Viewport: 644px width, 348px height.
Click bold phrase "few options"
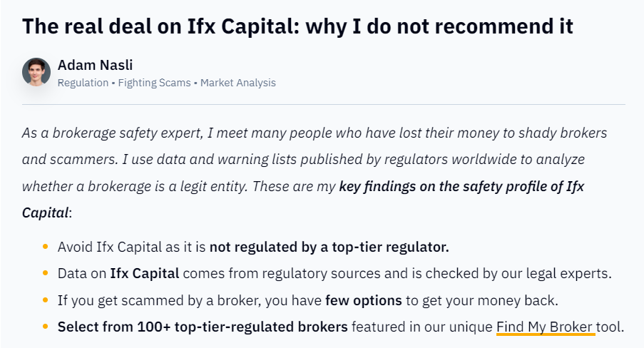[364, 300]
